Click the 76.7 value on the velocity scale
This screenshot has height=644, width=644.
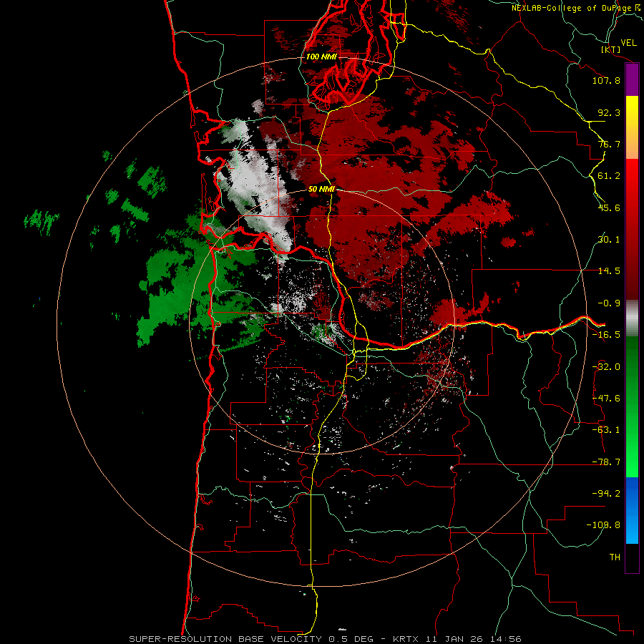(x=609, y=144)
